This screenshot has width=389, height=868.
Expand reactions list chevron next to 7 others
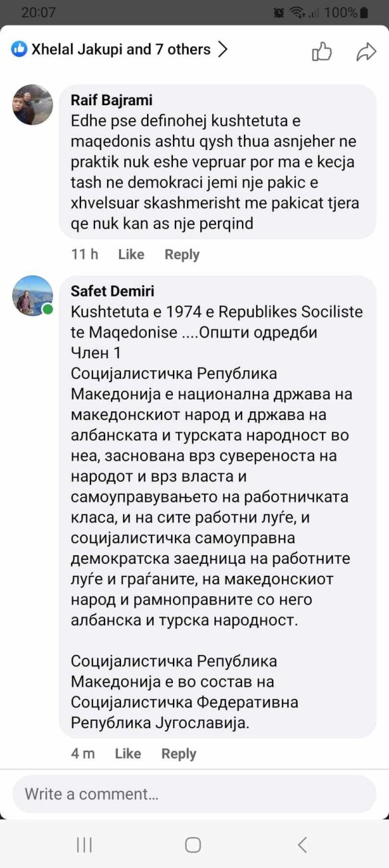(x=223, y=49)
